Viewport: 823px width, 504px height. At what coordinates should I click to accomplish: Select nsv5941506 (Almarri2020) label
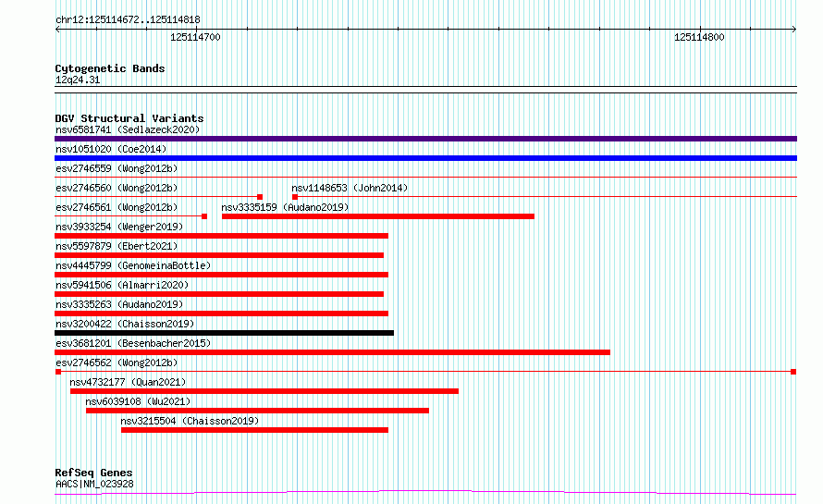[122, 285]
